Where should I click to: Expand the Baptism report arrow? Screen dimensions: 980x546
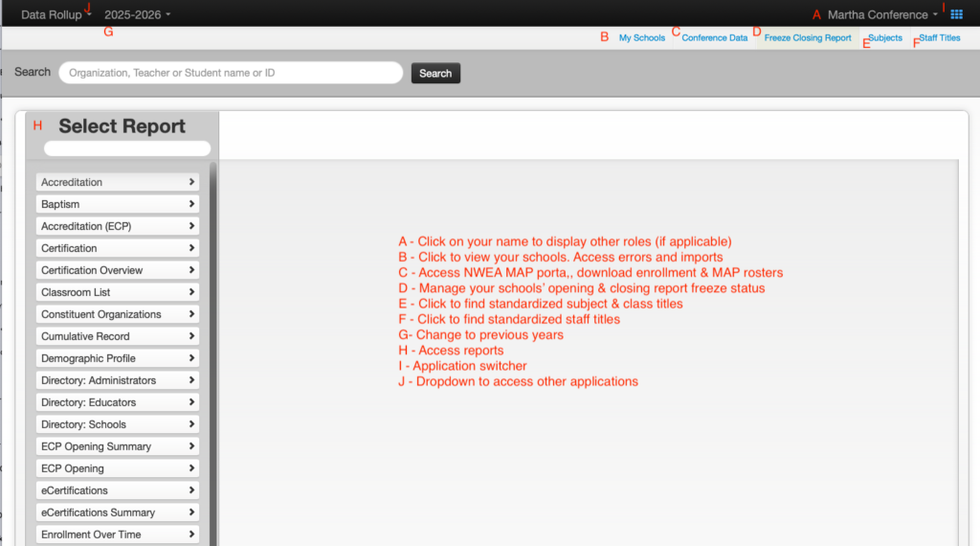(192, 204)
